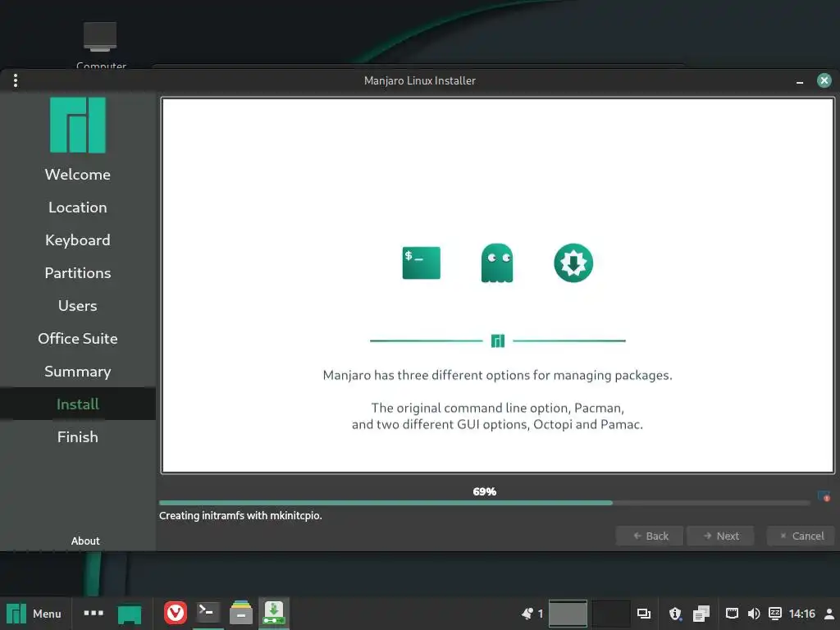Screen dimensions: 840x630
Task: Open notifications bell in the tray
Action: 527,614
